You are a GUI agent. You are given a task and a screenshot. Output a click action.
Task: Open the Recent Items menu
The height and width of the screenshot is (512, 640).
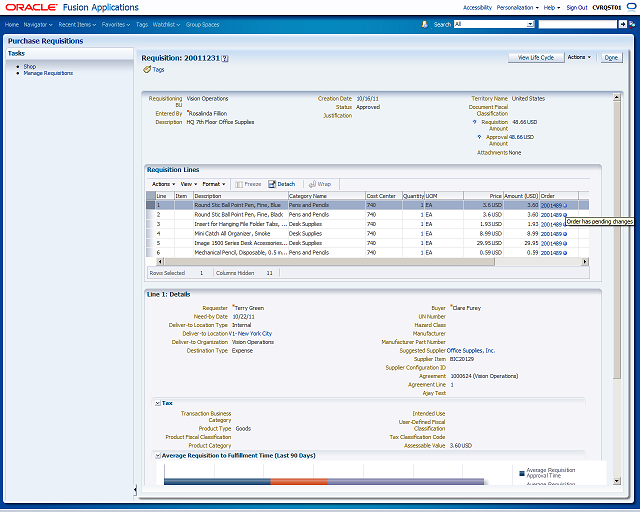click(x=77, y=24)
